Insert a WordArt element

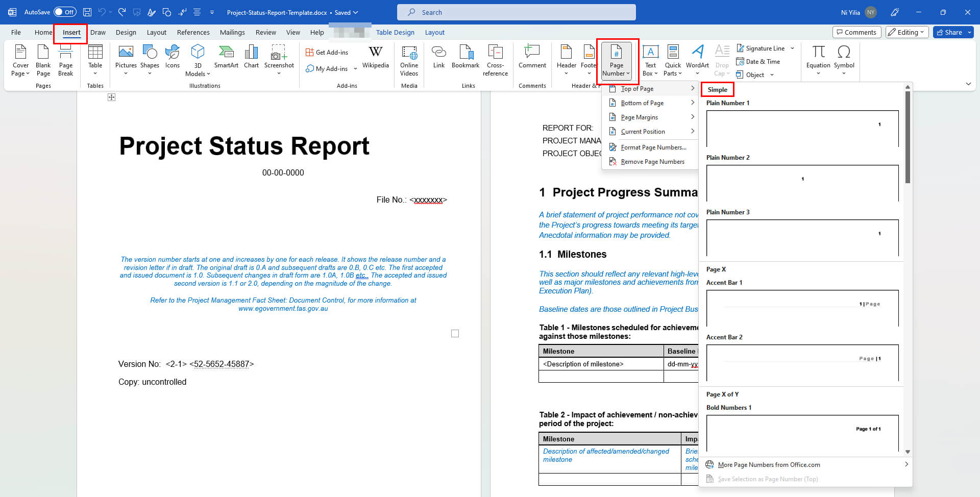pyautogui.click(x=697, y=58)
